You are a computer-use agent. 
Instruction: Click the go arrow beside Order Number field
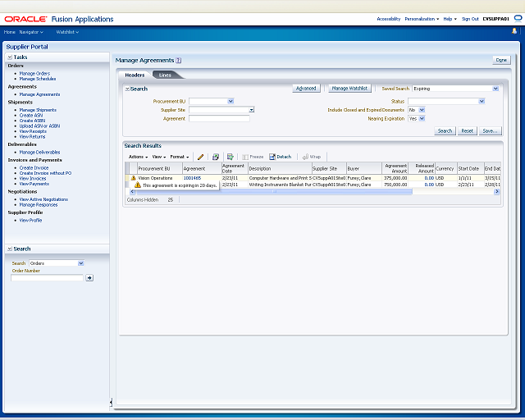coord(89,277)
